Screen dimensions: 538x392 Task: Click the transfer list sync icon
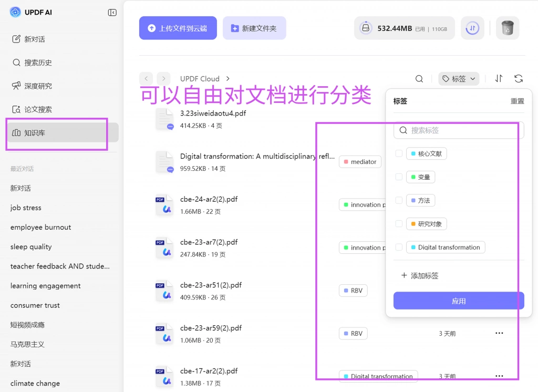point(472,28)
